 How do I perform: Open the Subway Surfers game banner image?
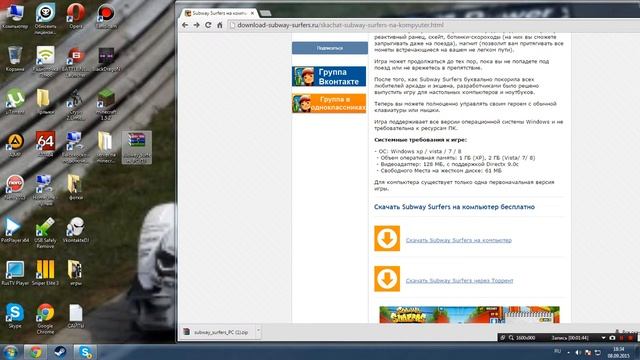pos(469,315)
